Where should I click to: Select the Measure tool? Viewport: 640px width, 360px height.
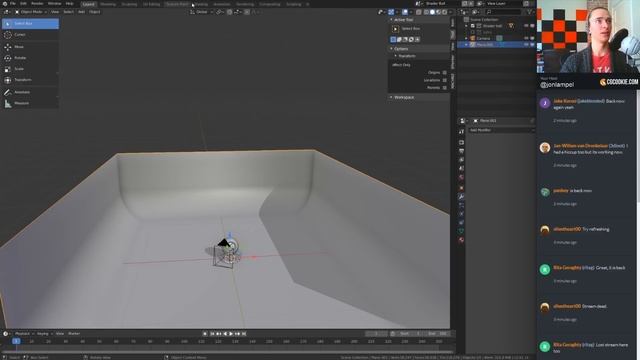click(x=30, y=103)
